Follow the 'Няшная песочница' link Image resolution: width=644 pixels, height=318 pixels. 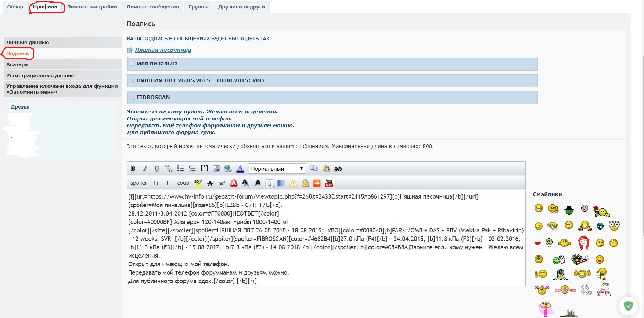pyautogui.click(x=163, y=50)
